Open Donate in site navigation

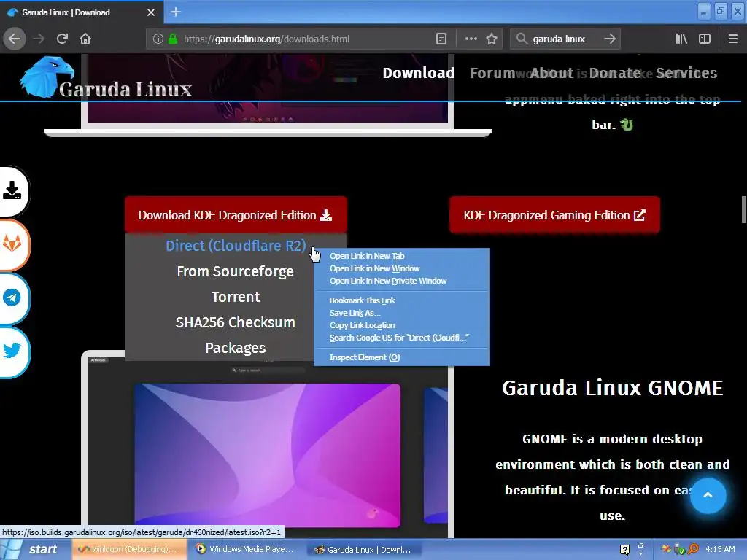(615, 73)
